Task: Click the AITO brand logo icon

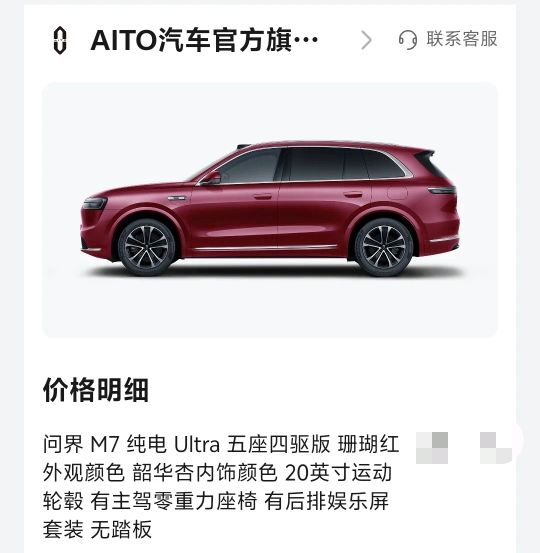Action: (60, 40)
